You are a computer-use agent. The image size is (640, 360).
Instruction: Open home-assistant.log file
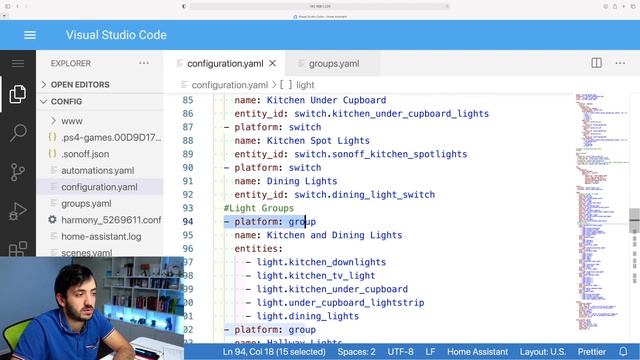tap(101, 236)
